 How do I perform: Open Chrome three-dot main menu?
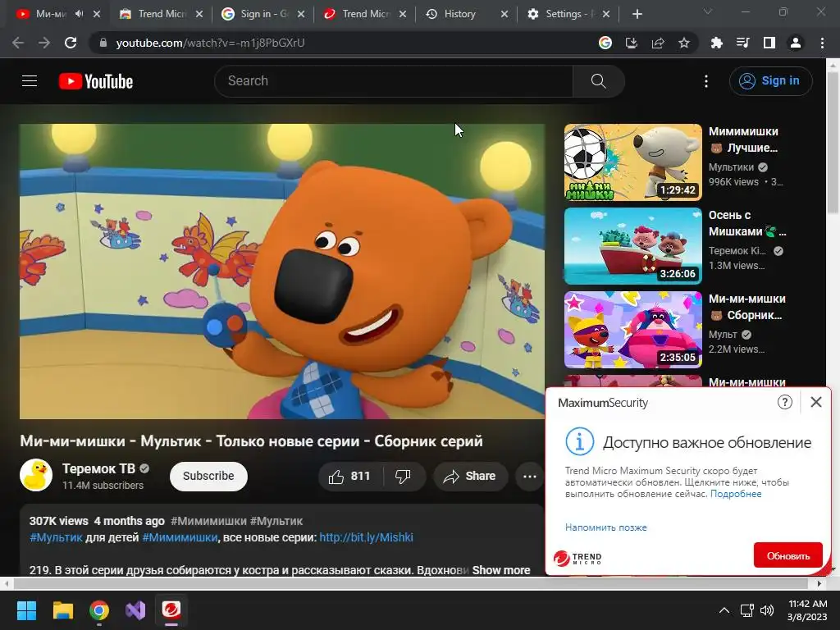(x=822, y=43)
